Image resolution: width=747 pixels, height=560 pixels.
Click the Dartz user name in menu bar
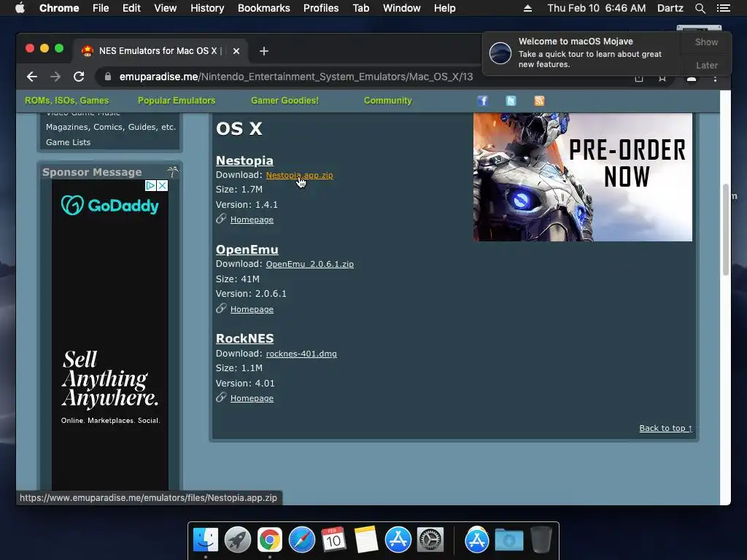pos(670,8)
